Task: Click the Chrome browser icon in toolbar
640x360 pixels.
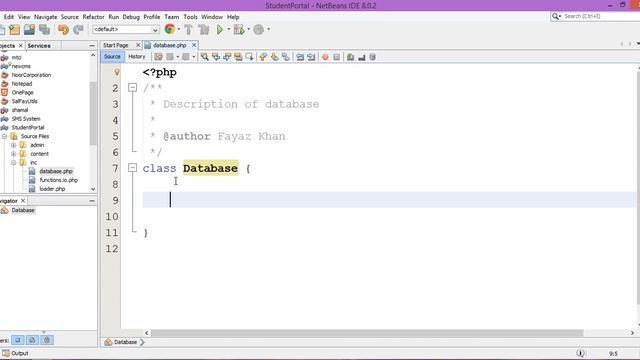Action: (x=169, y=29)
